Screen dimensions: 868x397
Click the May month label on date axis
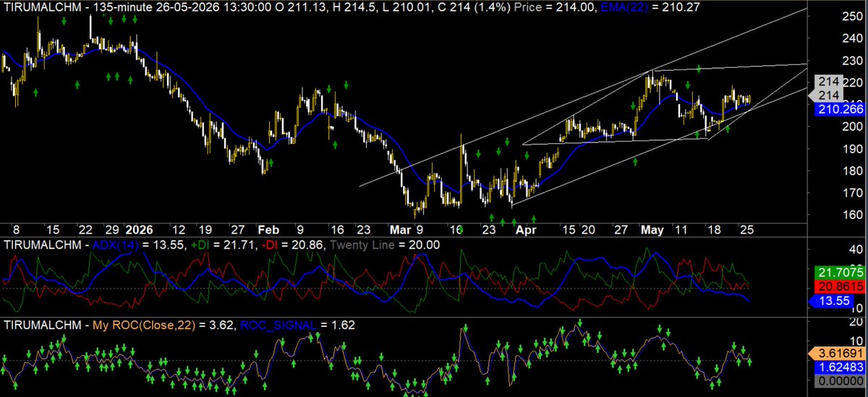click(x=651, y=229)
